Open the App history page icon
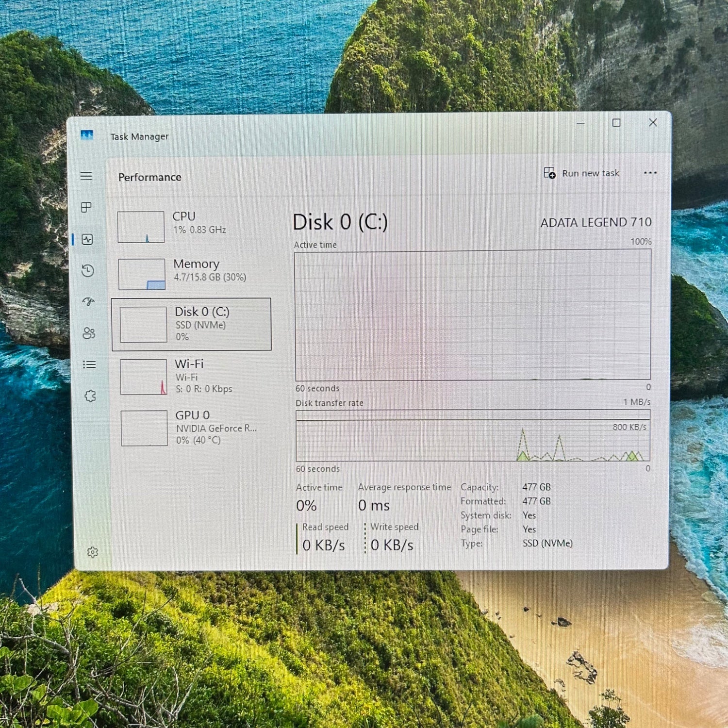 pyautogui.click(x=88, y=271)
